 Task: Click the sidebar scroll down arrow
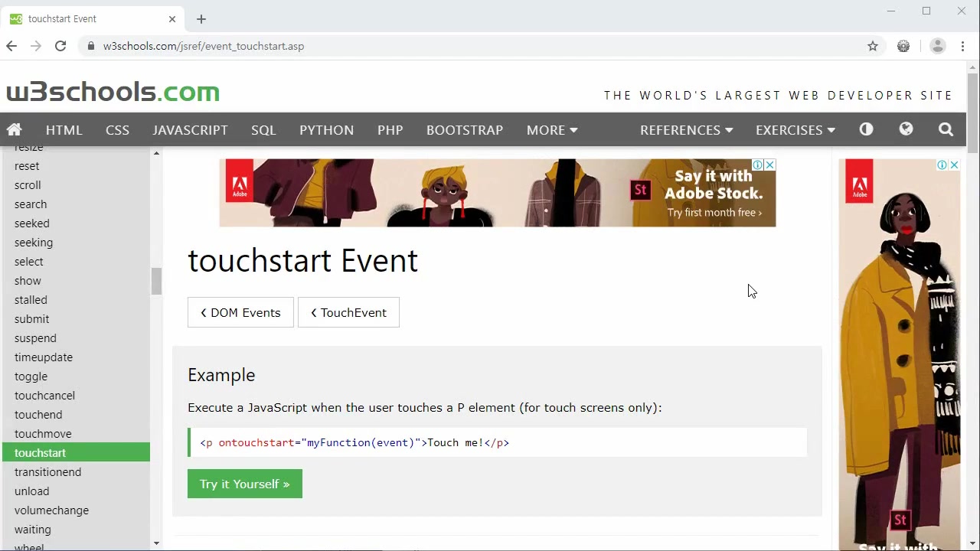tap(156, 543)
